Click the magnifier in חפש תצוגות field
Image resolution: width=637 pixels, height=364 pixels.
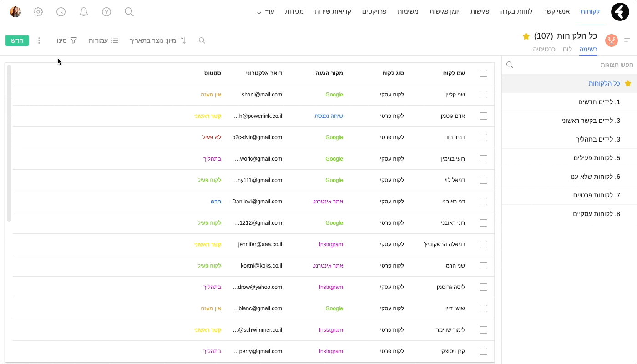[x=510, y=65]
